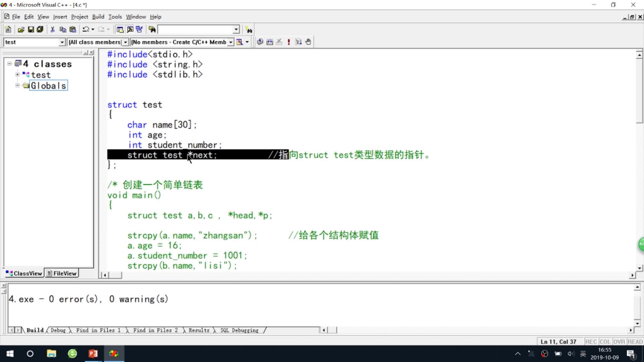Toggle the Workspace window icon
This screenshot has width=644, height=362.
click(x=120, y=29)
